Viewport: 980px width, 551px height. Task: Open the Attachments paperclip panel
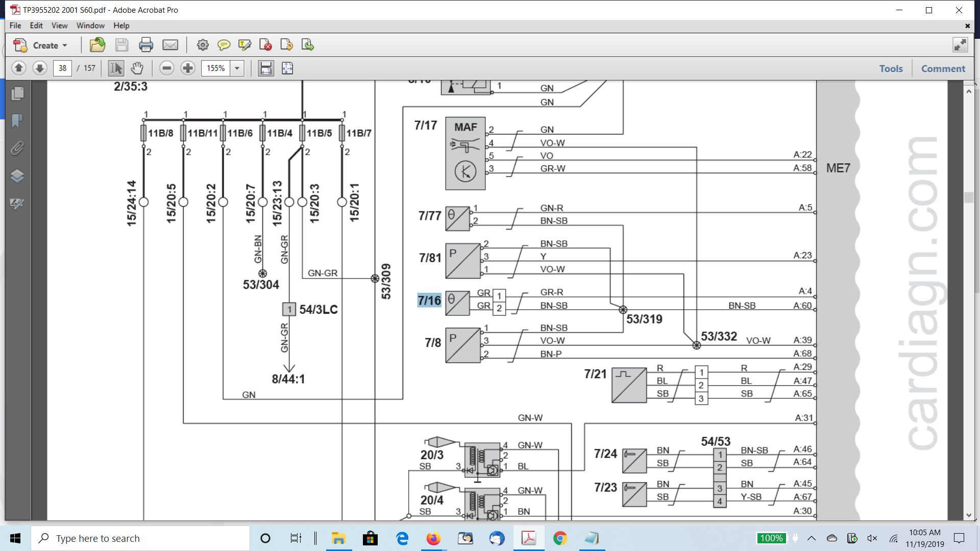17,148
